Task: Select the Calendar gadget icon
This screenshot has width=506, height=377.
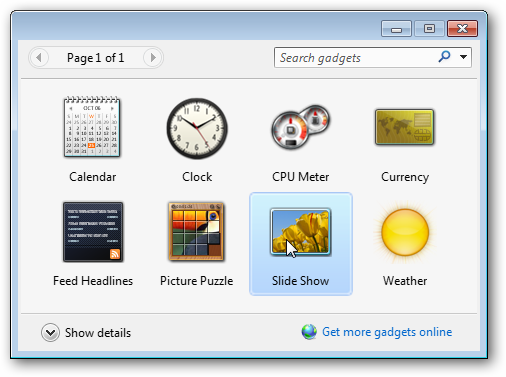Action: (92, 127)
